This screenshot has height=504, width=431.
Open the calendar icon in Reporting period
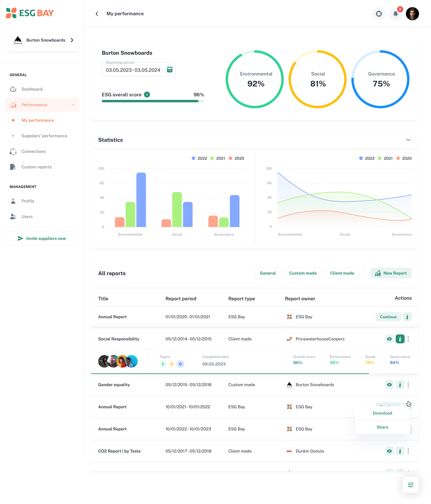(x=170, y=70)
